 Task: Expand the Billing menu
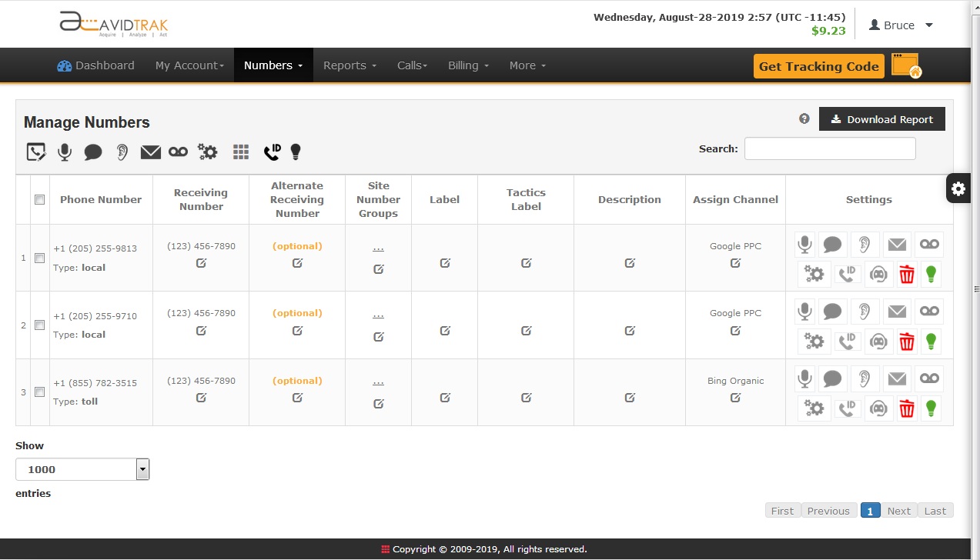point(468,65)
